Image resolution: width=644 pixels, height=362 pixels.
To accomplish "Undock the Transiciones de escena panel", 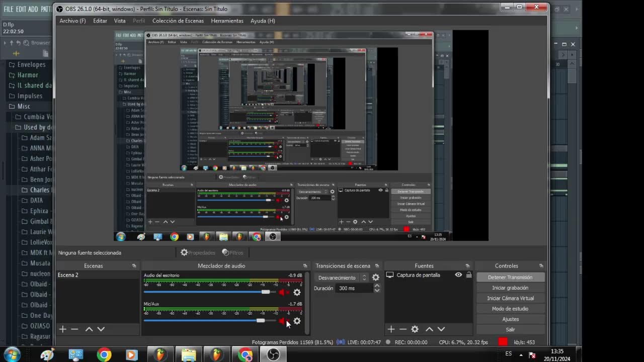I will click(x=376, y=266).
